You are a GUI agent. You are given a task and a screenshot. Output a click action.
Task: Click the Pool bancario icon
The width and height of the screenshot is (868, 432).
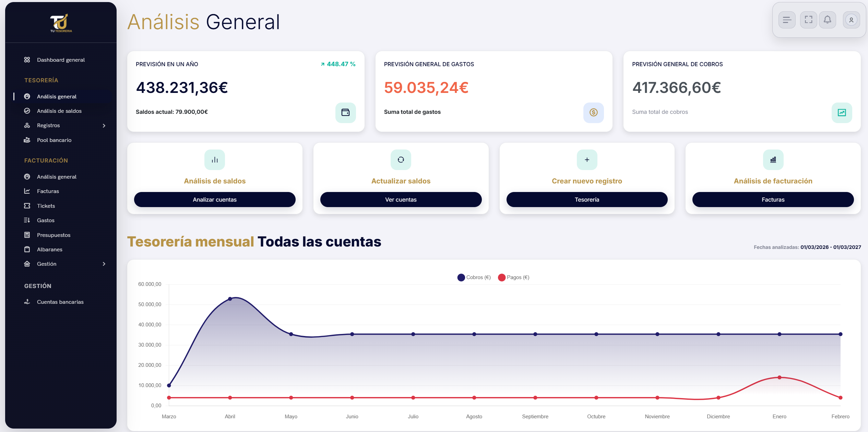(x=27, y=140)
